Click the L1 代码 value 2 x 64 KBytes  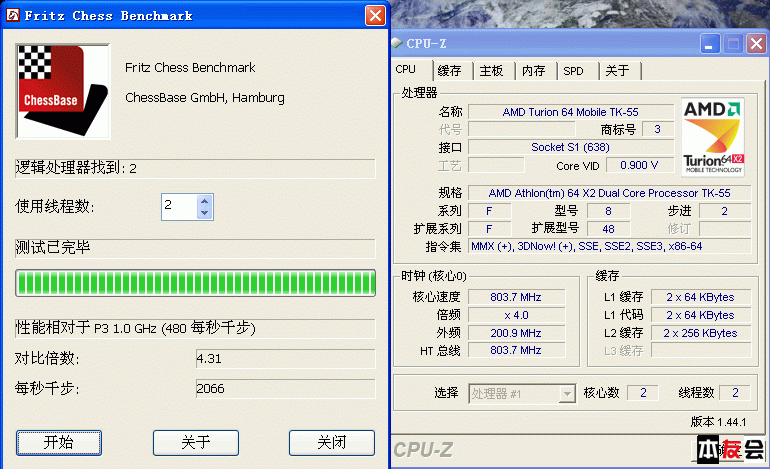(x=701, y=315)
